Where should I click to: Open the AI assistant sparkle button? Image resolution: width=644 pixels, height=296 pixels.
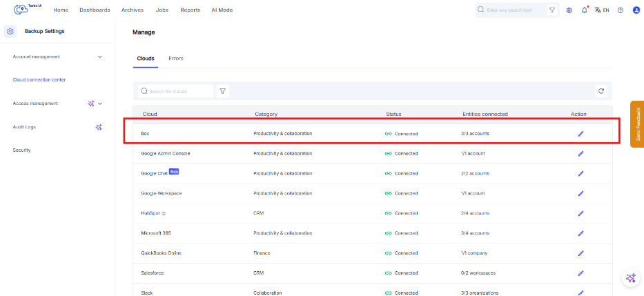point(630,279)
